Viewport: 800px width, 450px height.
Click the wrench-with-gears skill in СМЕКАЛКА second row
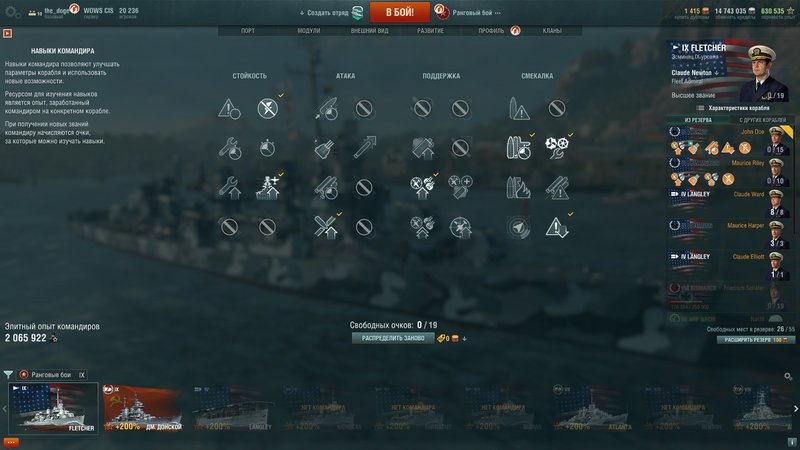[556, 148]
